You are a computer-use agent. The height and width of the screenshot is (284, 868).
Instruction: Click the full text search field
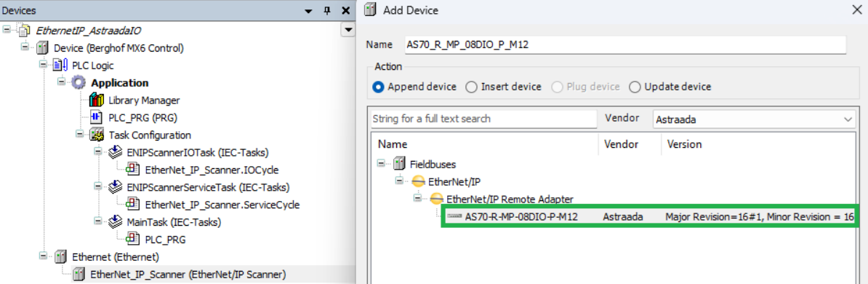tap(484, 119)
